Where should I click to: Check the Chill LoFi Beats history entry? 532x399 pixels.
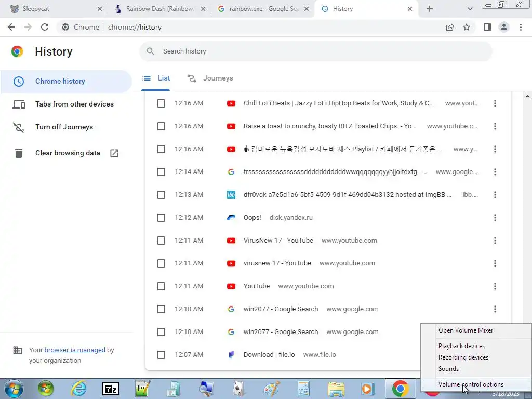pyautogui.click(x=161, y=103)
